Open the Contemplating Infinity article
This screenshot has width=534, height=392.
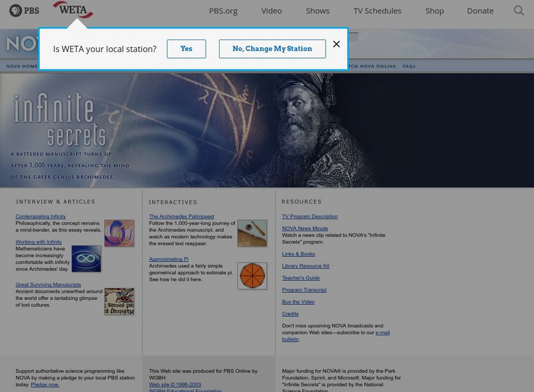click(x=41, y=217)
